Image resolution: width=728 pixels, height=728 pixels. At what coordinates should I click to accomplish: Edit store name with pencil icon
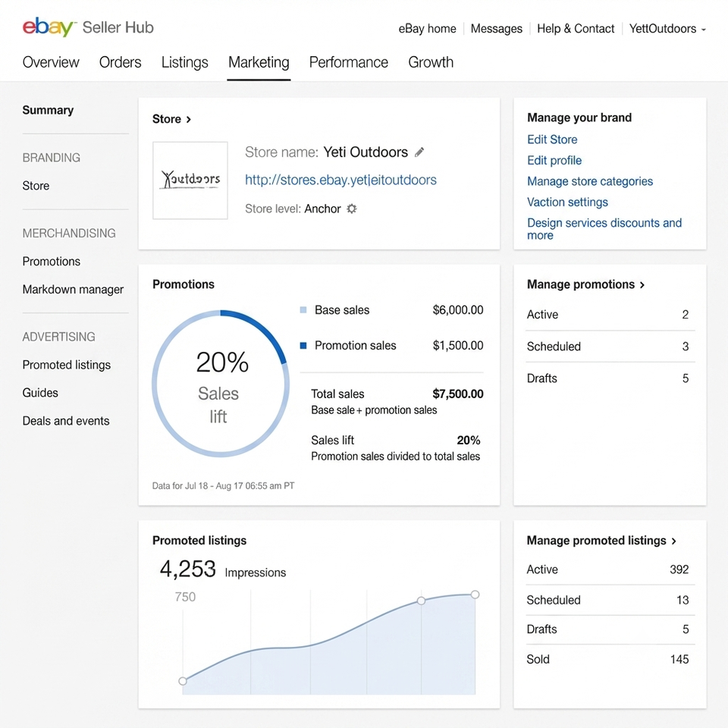tap(419, 152)
